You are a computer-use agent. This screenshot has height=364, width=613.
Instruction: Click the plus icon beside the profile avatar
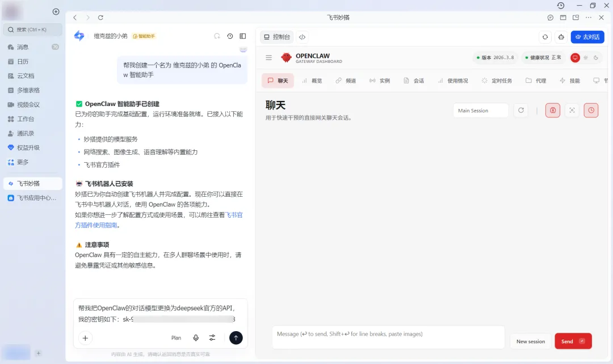click(x=56, y=12)
